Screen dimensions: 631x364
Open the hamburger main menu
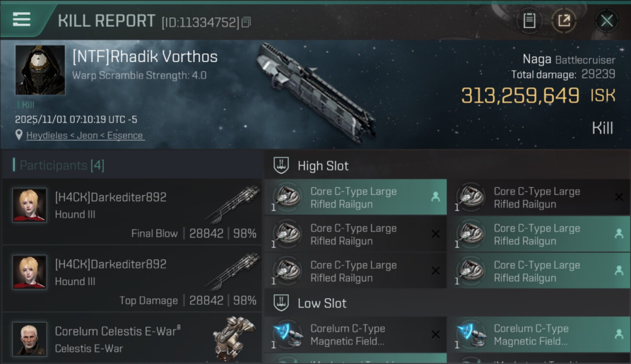coord(21,19)
